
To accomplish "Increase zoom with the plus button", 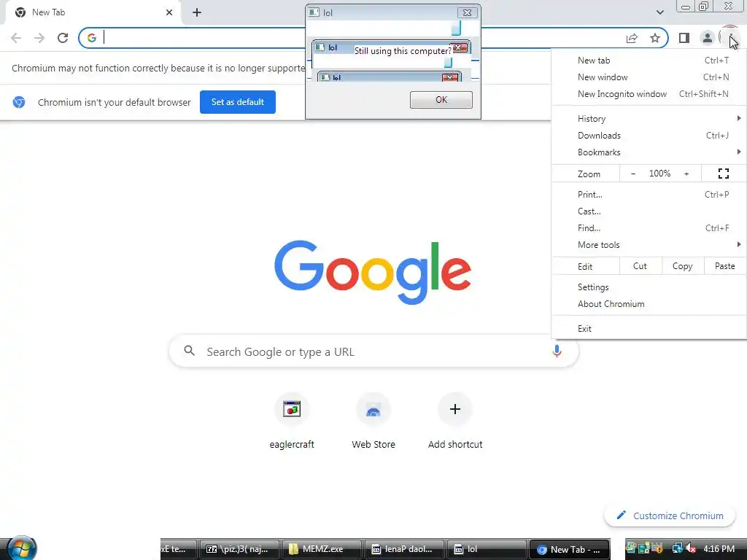I will coord(686,174).
